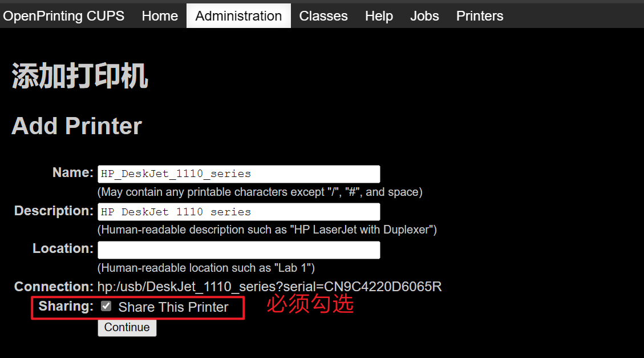The width and height of the screenshot is (644, 358).
Task: Click the printer Name input field
Action: coord(238,174)
